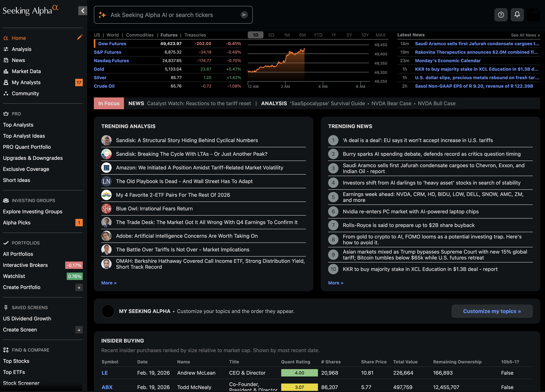
Task: Click the green 4.00 Quant Rating cell
Action: [299, 373]
